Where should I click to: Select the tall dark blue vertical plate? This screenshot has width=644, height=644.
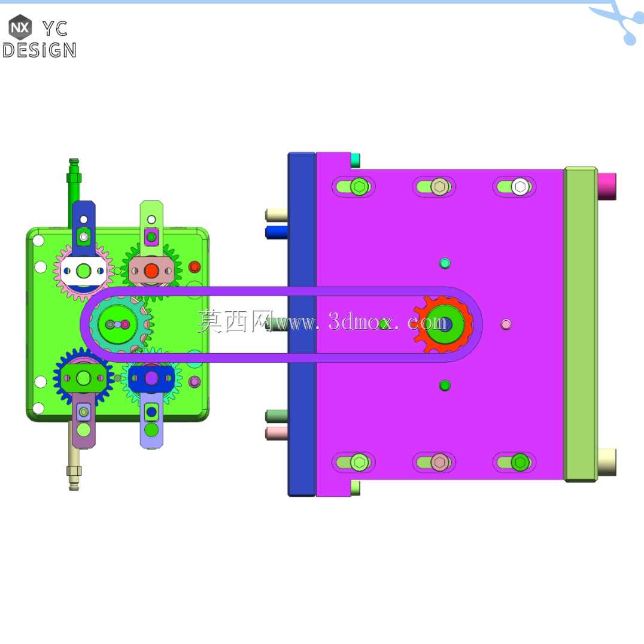(x=302, y=324)
